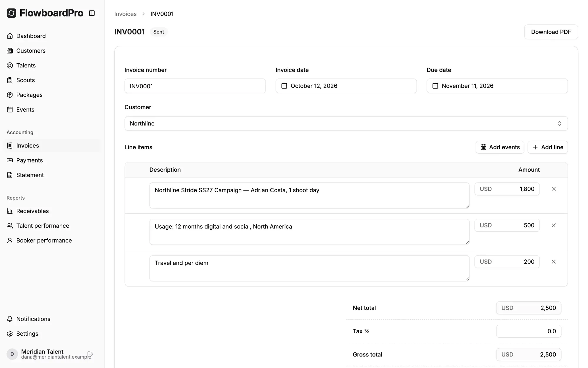
Task: Follow the Invoices breadcrumb link
Action: click(125, 14)
